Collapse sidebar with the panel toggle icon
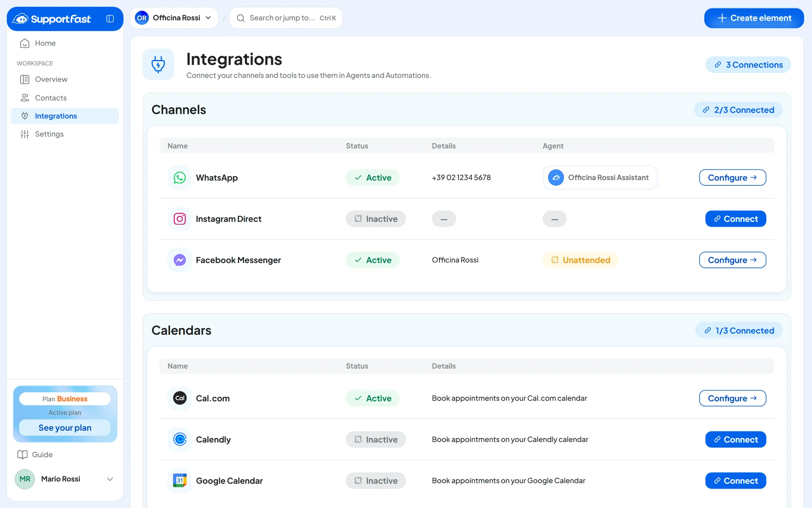 110,19
